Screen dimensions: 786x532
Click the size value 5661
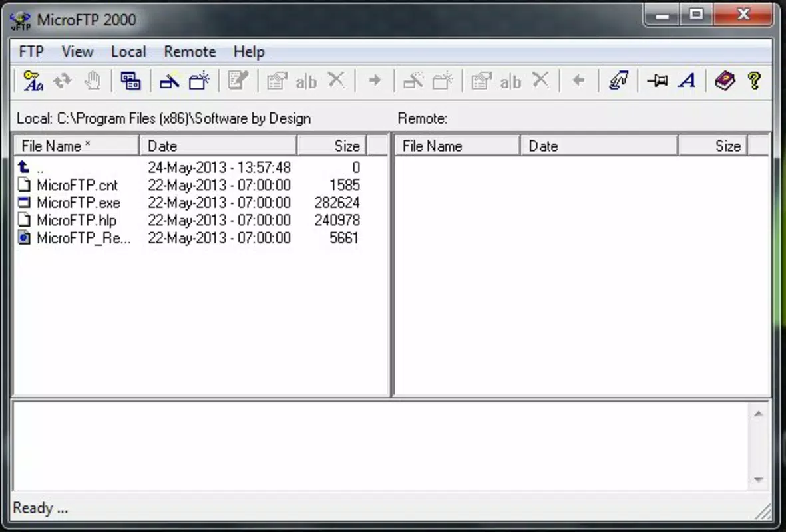click(x=344, y=238)
